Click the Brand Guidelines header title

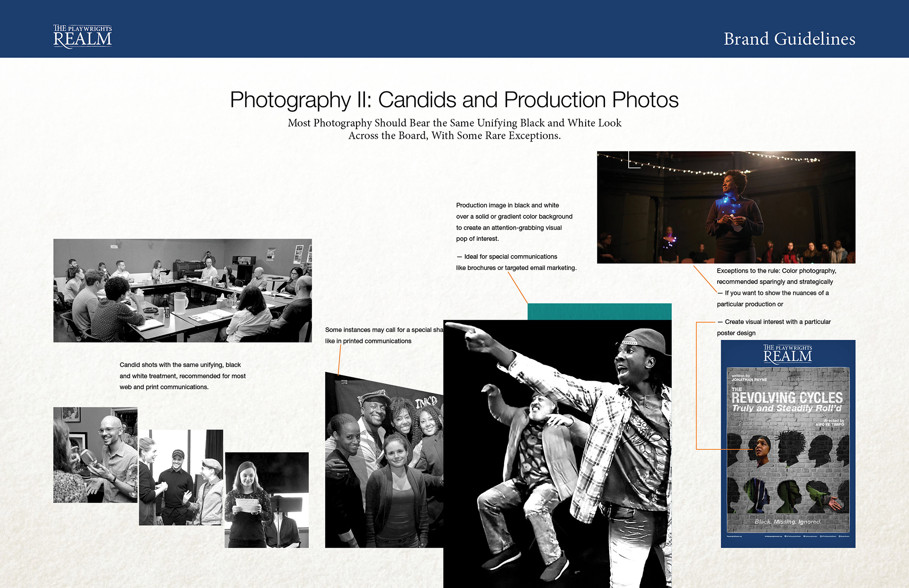pyautogui.click(x=789, y=39)
